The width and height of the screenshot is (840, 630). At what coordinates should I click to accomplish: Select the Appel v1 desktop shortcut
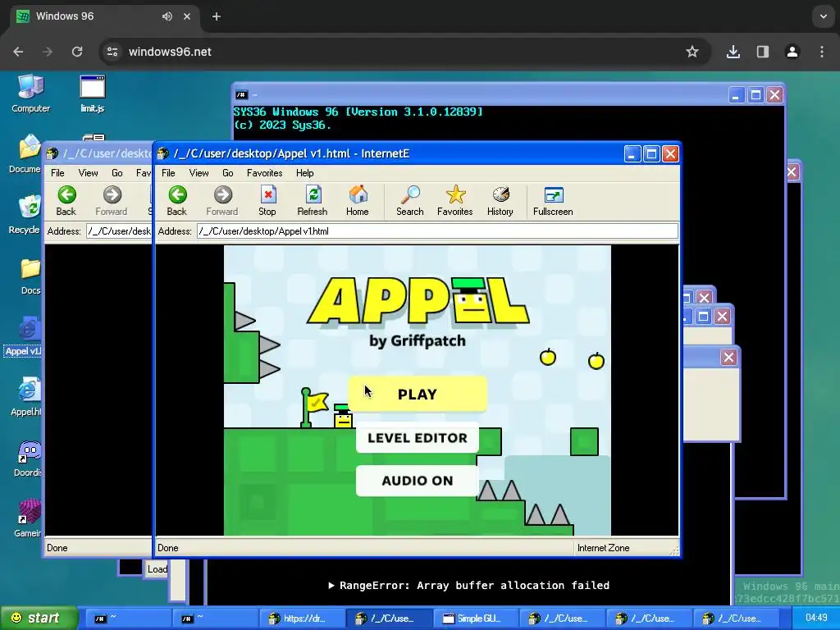24,336
